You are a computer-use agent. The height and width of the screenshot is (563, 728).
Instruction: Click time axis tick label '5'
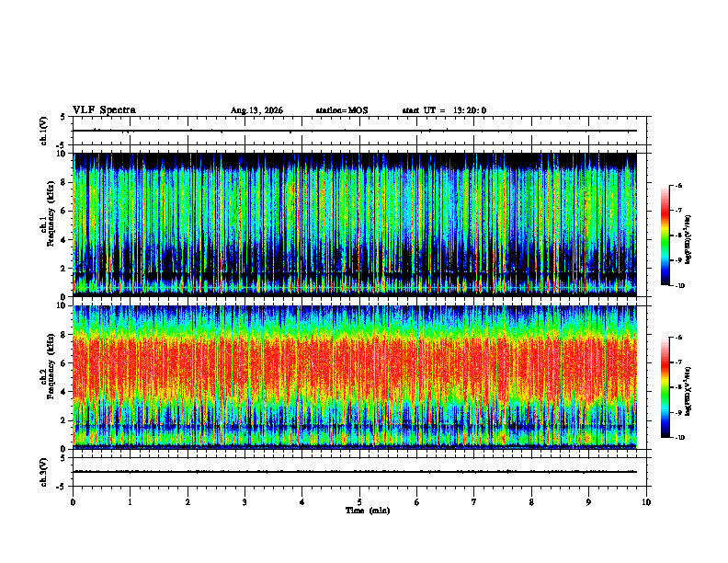[359, 502]
